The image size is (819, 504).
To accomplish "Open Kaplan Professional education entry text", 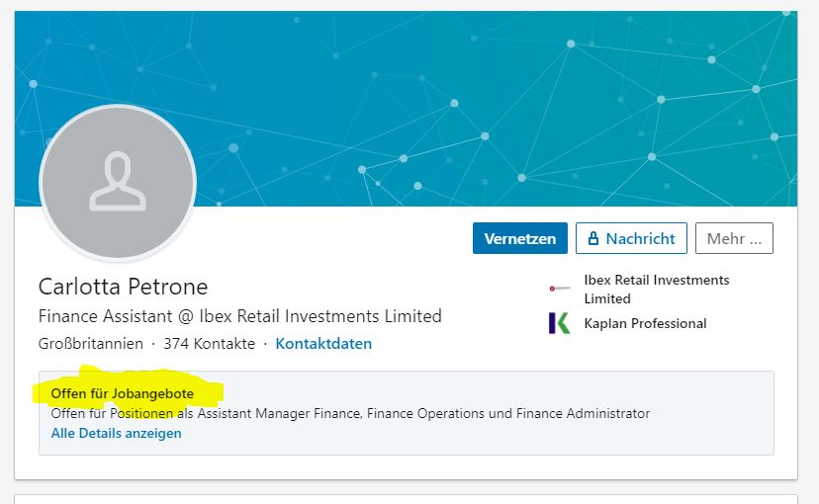I will coord(645,323).
